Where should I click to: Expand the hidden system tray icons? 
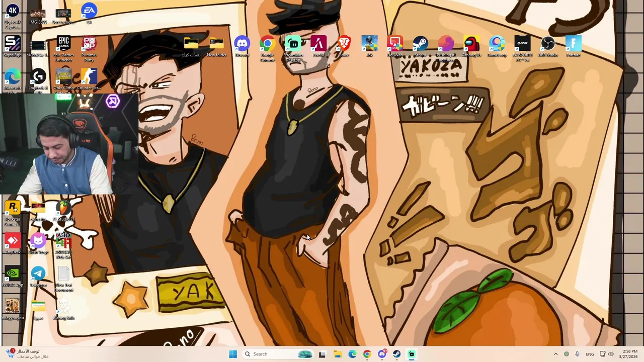pos(555,354)
